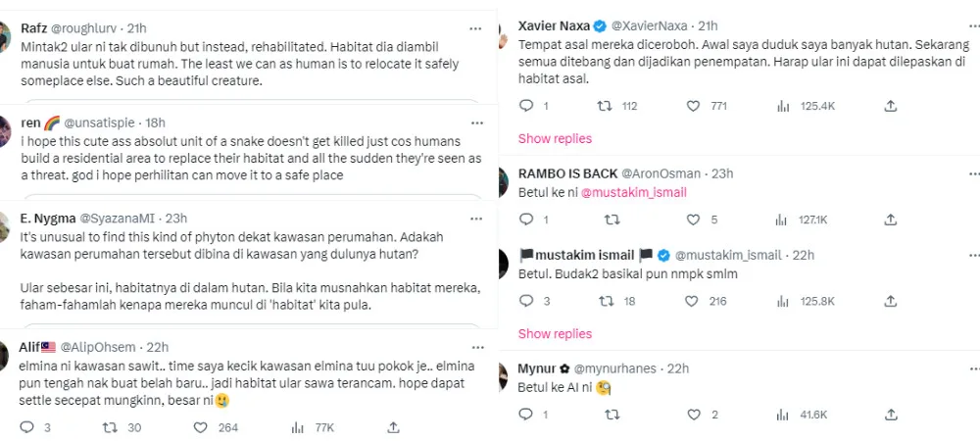Open more options on E. Nygma's tweet

point(475,219)
